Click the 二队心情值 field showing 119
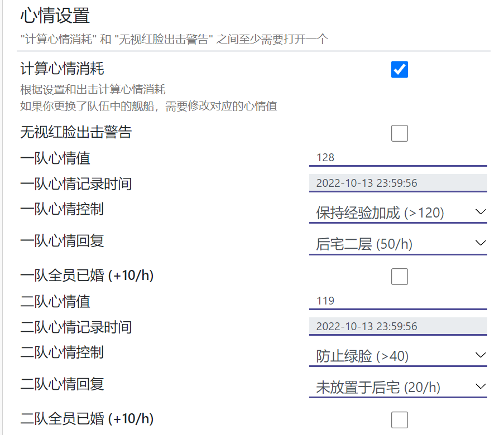Image resolution: width=504 pixels, height=435 pixels. pos(399,301)
